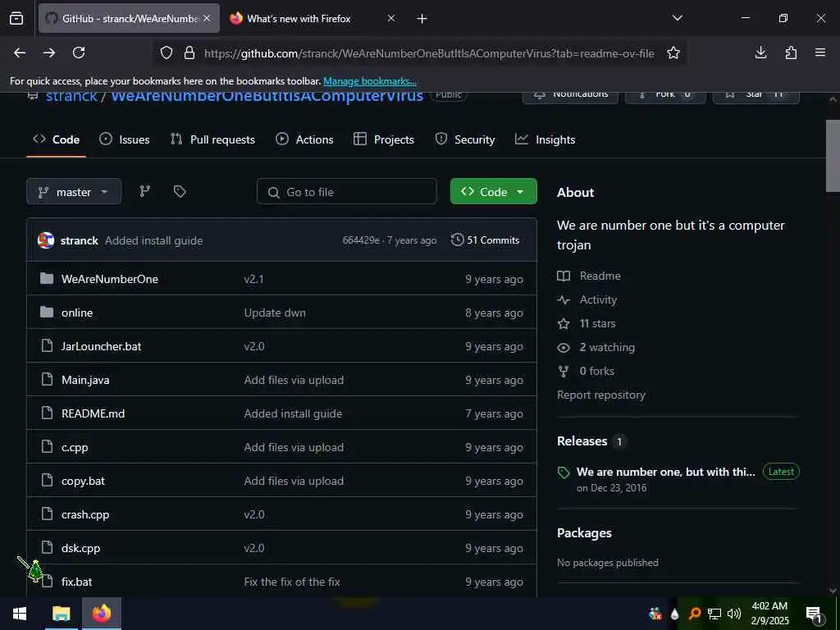
Task: Focus the Go to file search box
Action: coord(347,192)
